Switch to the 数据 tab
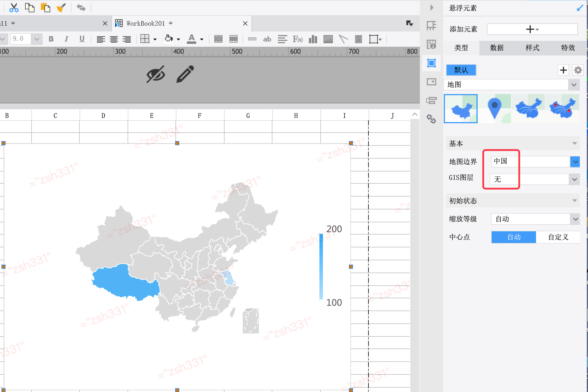The height and width of the screenshot is (392, 588). [x=497, y=48]
